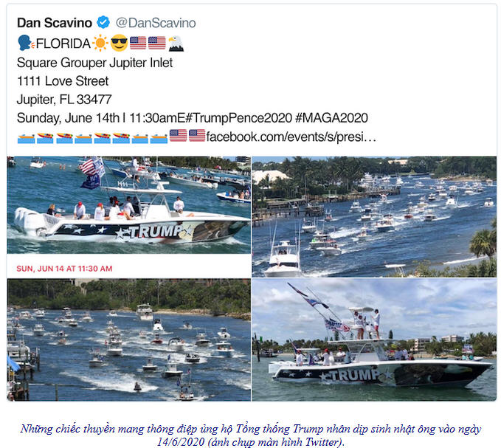Click the blue verified badge icon
Image resolution: width=501 pixels, height=448 pixels.
(x=103, y=22)
